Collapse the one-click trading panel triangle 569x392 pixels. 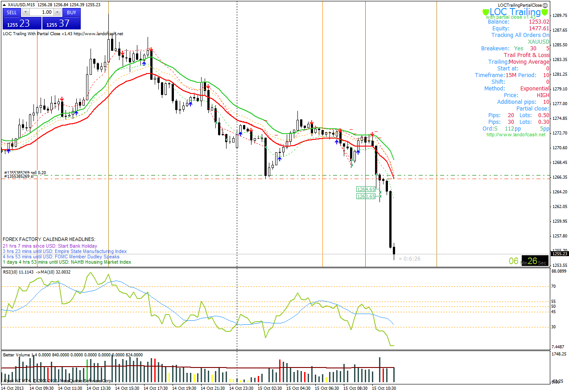[4, 4]
